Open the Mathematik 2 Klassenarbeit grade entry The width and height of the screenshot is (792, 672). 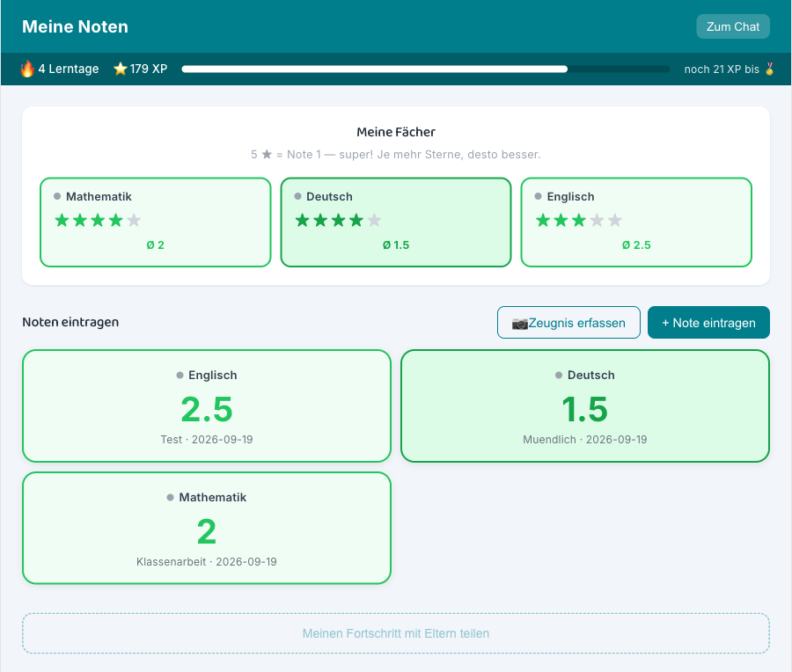207,528
